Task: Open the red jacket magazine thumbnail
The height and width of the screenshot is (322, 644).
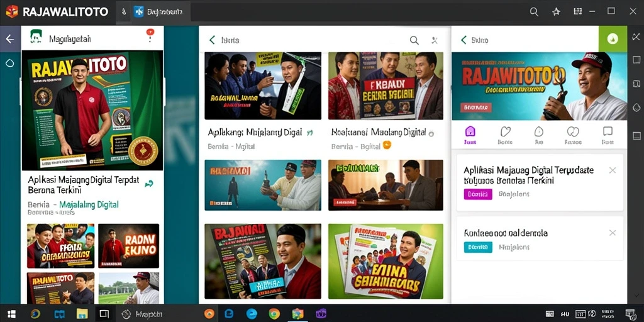Action: (263, 261)
